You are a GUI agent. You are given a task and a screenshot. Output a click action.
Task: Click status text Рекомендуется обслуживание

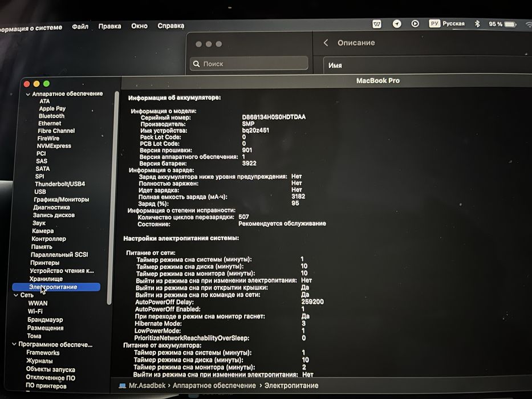[x=282, y=223]
